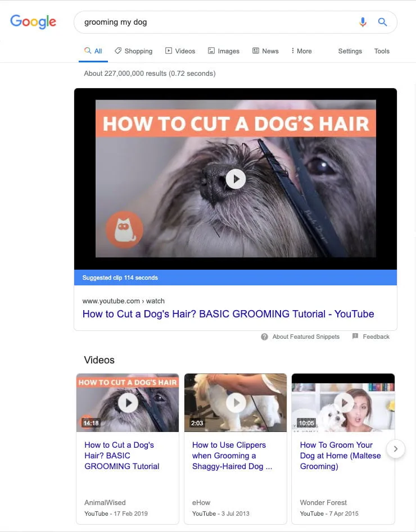Click the Feedback flag icon
The image size is (416, 532).
coord(355,337)
